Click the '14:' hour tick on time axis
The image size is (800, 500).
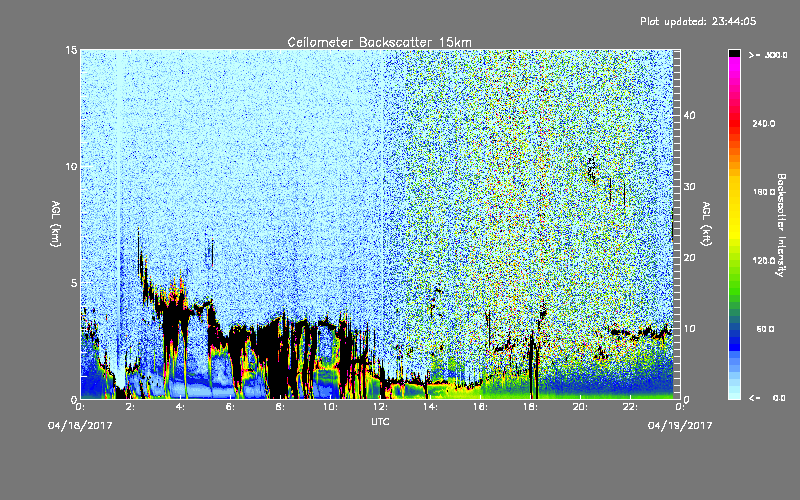[430, 407]
